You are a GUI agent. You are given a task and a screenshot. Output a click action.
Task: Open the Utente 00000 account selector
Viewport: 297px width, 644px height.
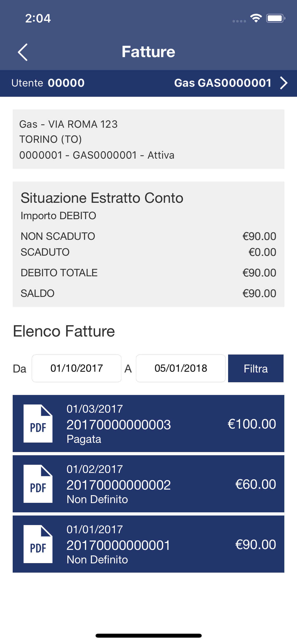point(48,83)
